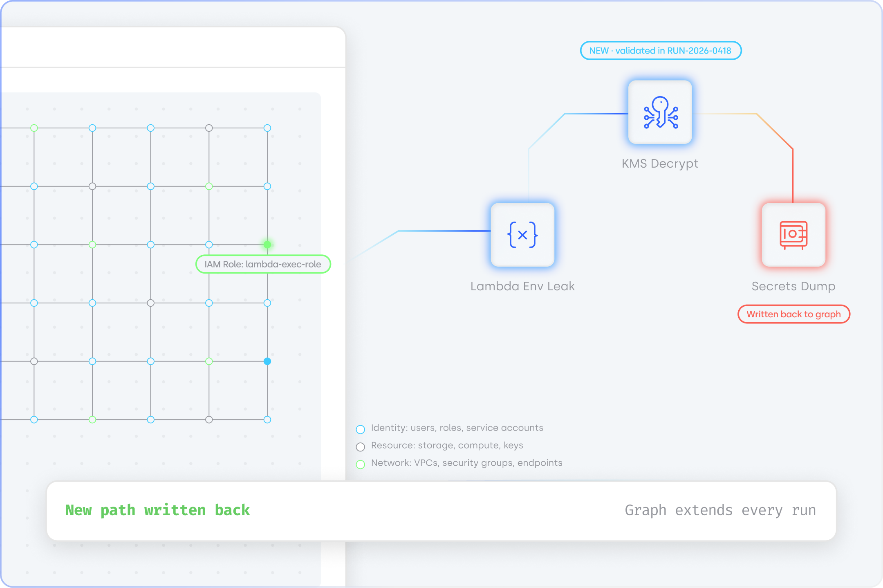Viewport: 883px width, 588px height.
Task: Click the 'KMS Decrypt' label
Action: tap(660, 164)
